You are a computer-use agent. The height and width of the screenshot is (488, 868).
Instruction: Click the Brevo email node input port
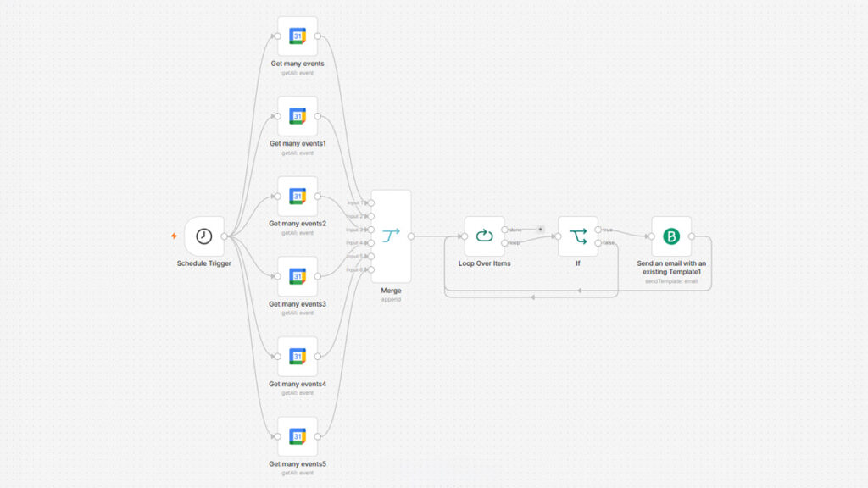tap(652, 236)
